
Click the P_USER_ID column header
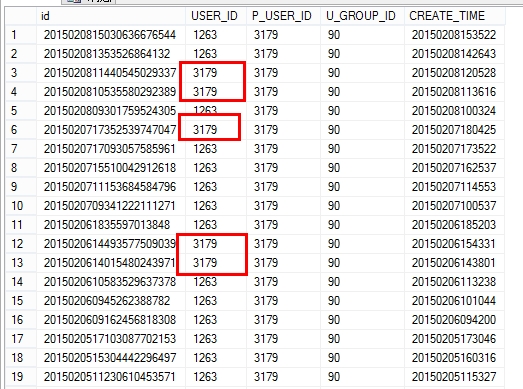[x=283, y=16]
